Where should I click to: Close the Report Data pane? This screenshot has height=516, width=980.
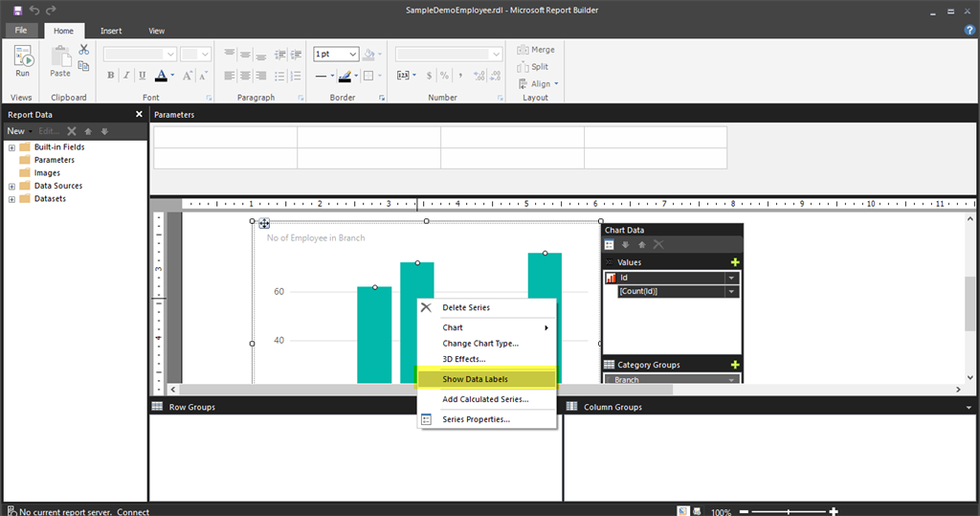click(x=139, y=114)
